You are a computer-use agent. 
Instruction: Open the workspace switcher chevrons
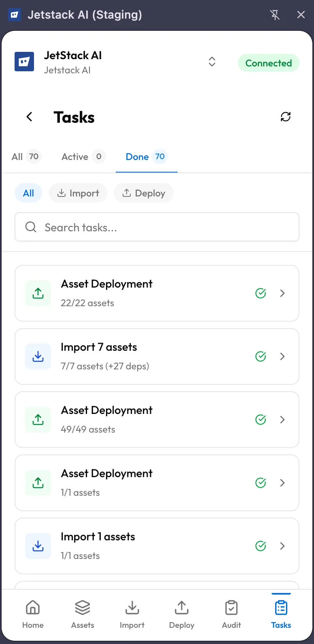pos(212,62)
